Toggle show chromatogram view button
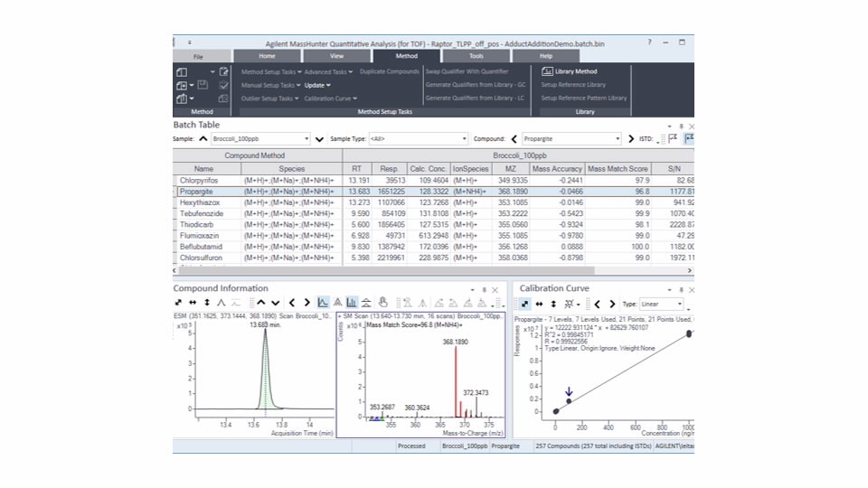Image resolution: width=868 pixels, height=488 pixels. pyautogui.click(x=323, y=302)
